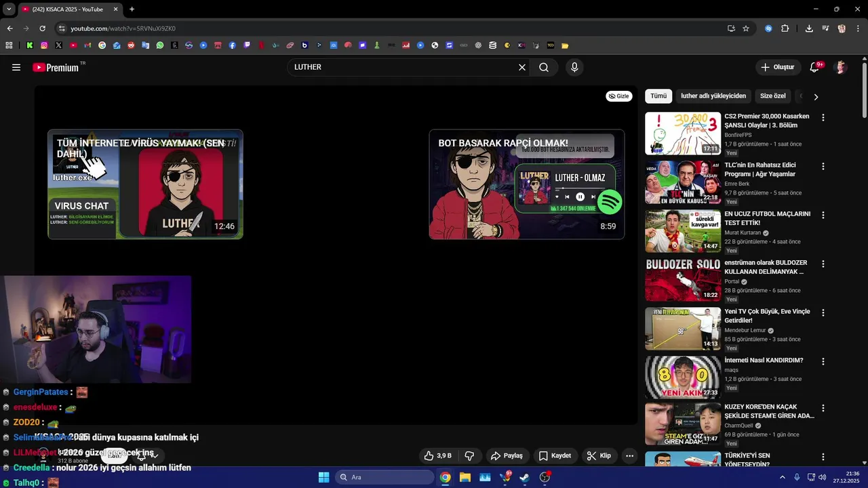Select the Size özel chip
This screenshot has width=868, height=488.
click(772, 96)
